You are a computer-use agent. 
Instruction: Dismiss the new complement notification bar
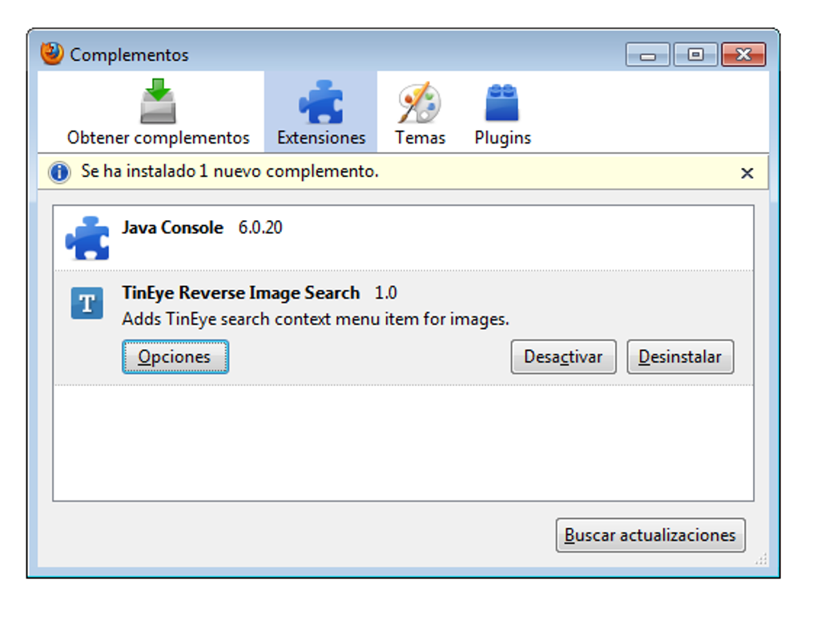pos(747,173)
